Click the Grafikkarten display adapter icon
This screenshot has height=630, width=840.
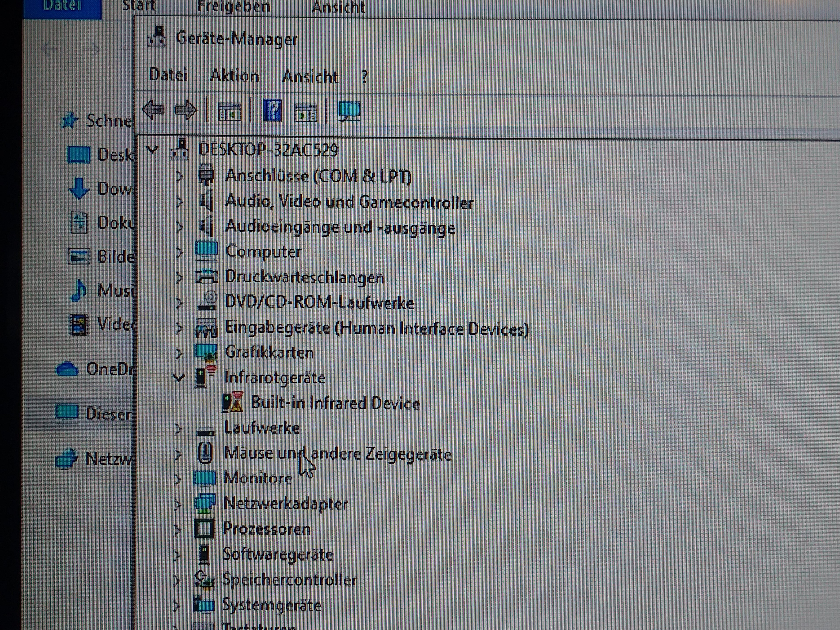click(205, 352)
